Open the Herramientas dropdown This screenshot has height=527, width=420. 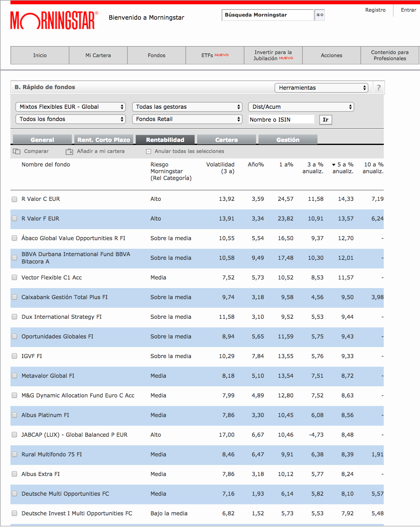pyautogui.click(x=321, y=88)
